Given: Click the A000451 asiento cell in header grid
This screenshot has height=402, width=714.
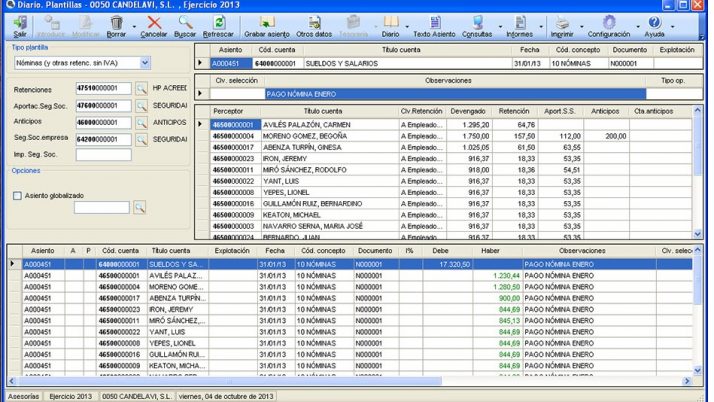Looking at the screenshot, I should point(231,64).
